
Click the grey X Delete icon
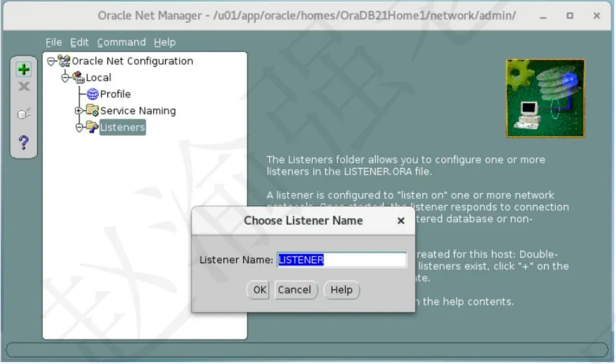(24, 87)
